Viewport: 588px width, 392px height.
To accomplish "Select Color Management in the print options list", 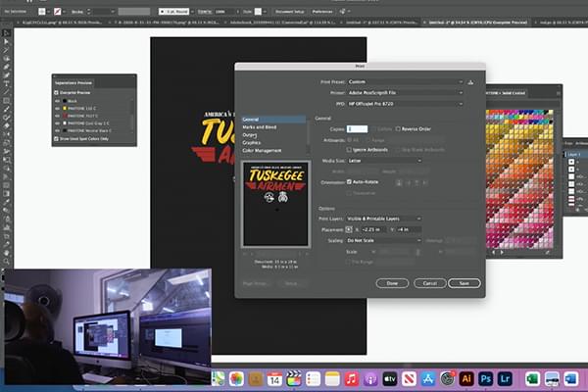I will point(263,150).
